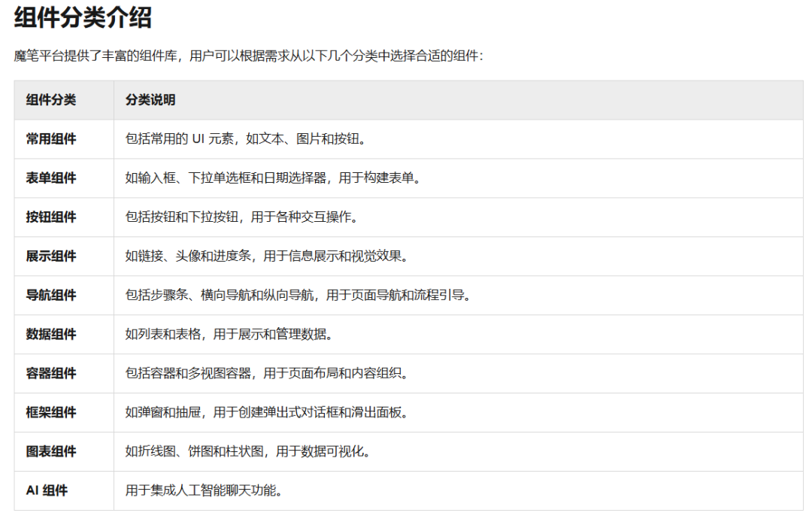
Task: Click the description mentioning 文本、图片和按钮
Action: point(226,138)
